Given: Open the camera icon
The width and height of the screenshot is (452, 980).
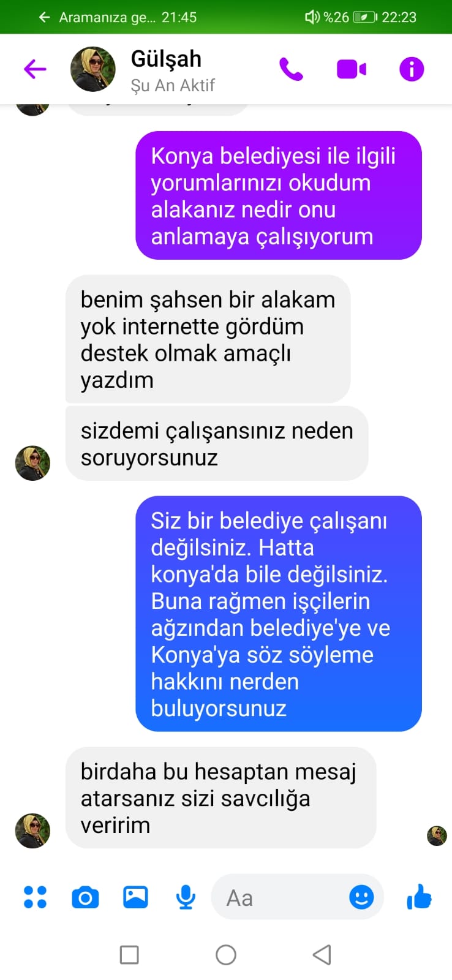Looking at the screenshot, I should [85, 897].
